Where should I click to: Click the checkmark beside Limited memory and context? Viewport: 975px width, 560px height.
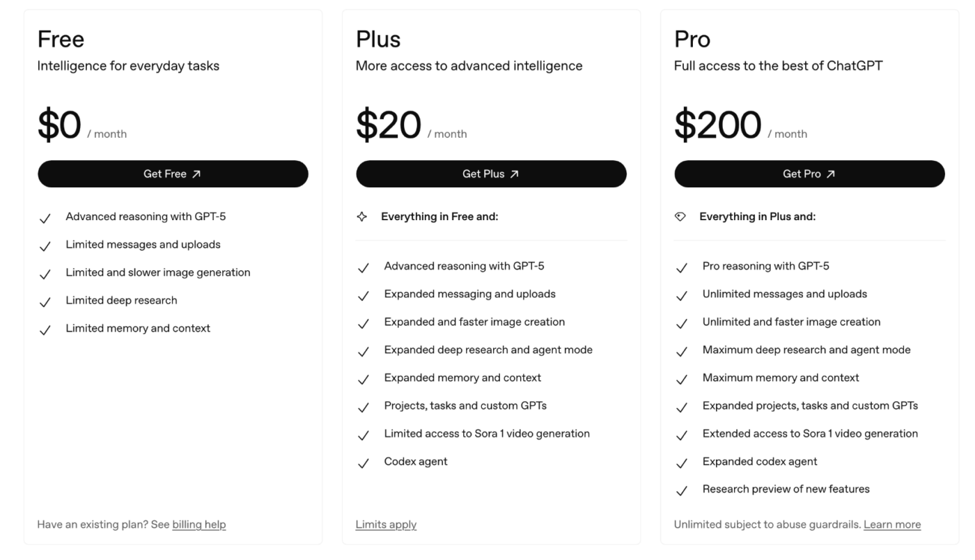pos(45,330)
